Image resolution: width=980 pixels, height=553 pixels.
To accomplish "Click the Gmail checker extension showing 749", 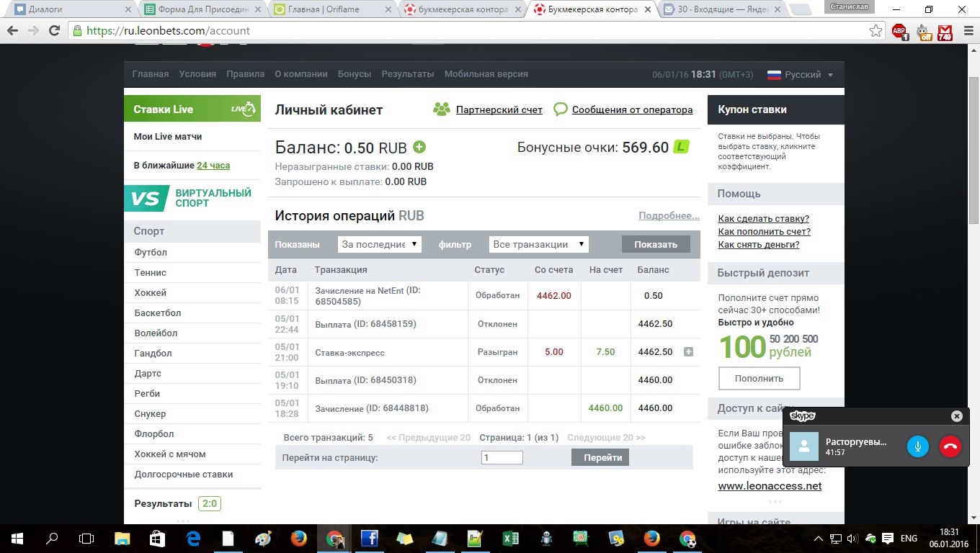I will [x=945, y=32].
